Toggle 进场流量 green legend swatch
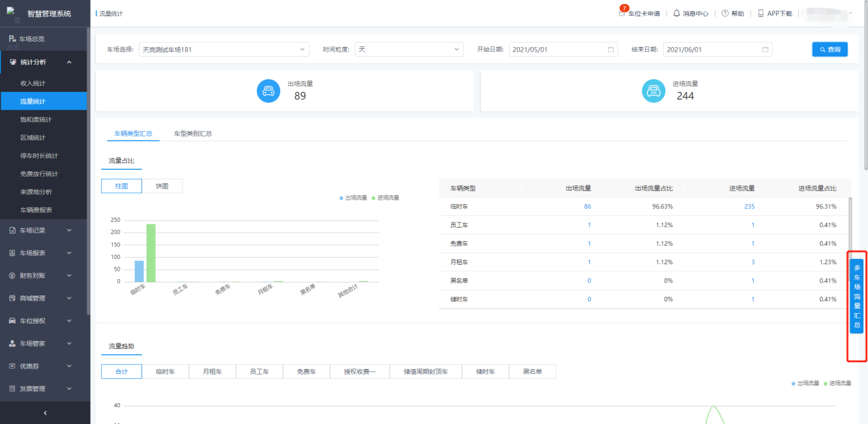 point(374,198)
